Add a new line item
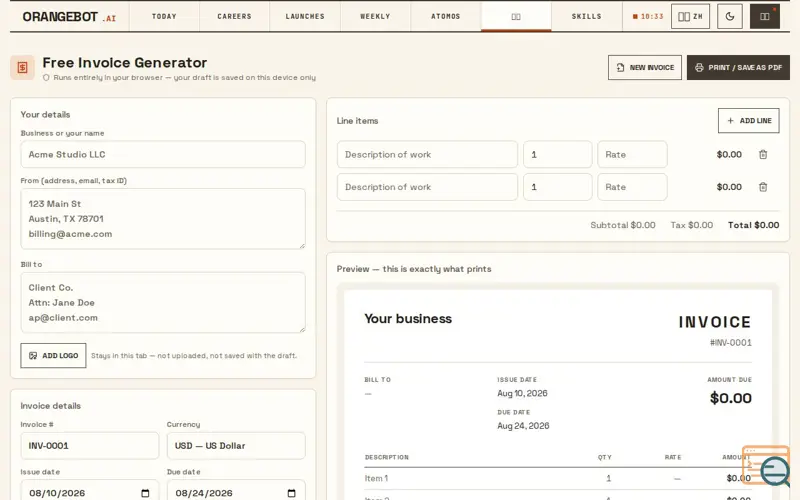800x500 pixels. point(748,120)
